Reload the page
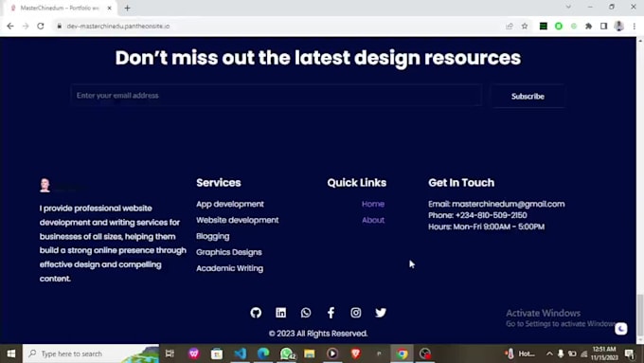 click(41, 26)
